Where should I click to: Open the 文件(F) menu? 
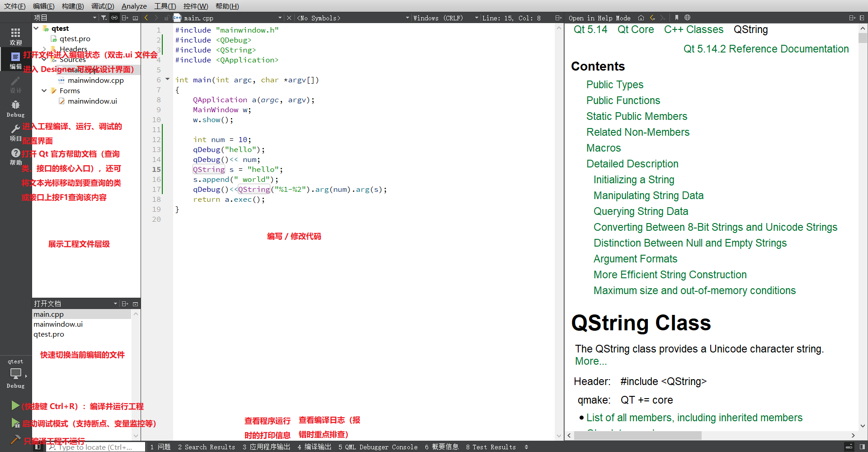pyautogui.click(x=14, y=6)
